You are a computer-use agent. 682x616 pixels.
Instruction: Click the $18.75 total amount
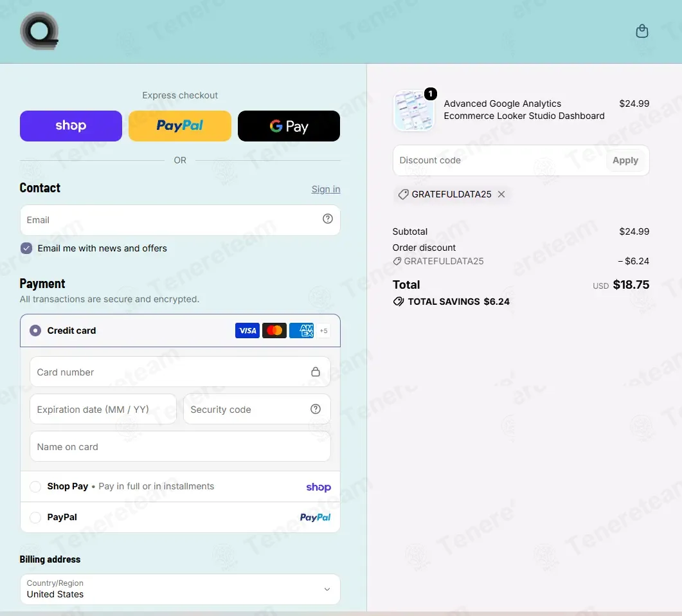[x=631, y=285]
